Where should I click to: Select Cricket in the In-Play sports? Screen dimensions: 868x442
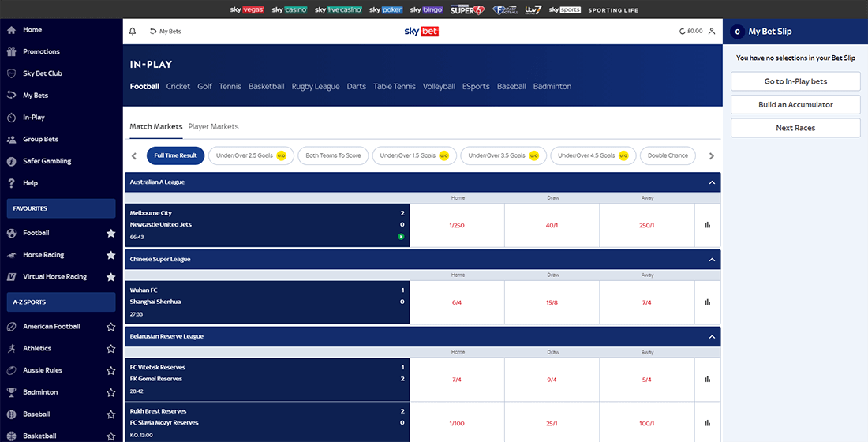click(x=178, y=86)
